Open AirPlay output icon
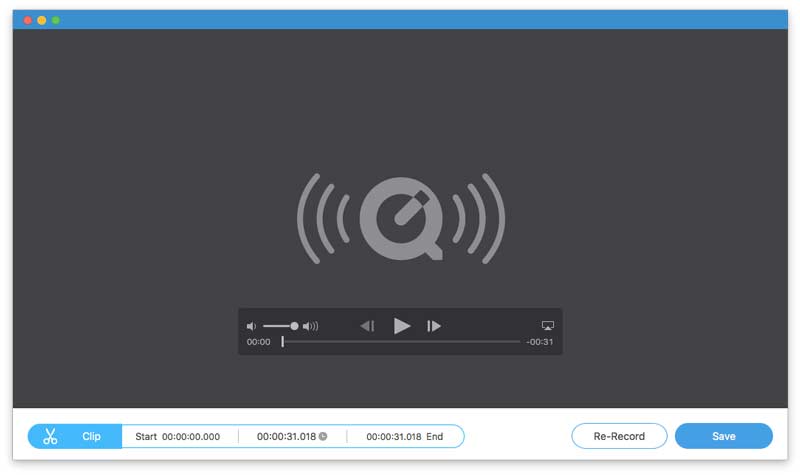Viewport: 800px width, 475px height. pyautogui.click(x=547, y=326)
